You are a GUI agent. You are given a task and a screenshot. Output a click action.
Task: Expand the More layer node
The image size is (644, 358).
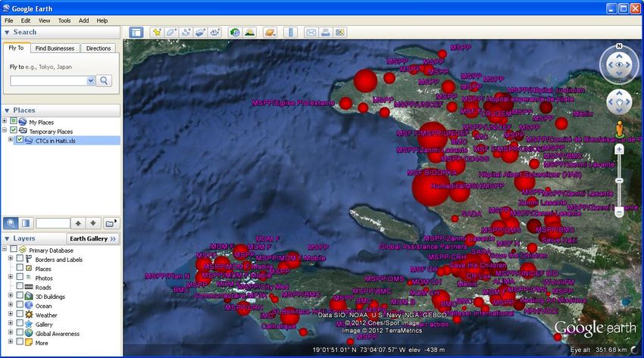coord(11,341)
